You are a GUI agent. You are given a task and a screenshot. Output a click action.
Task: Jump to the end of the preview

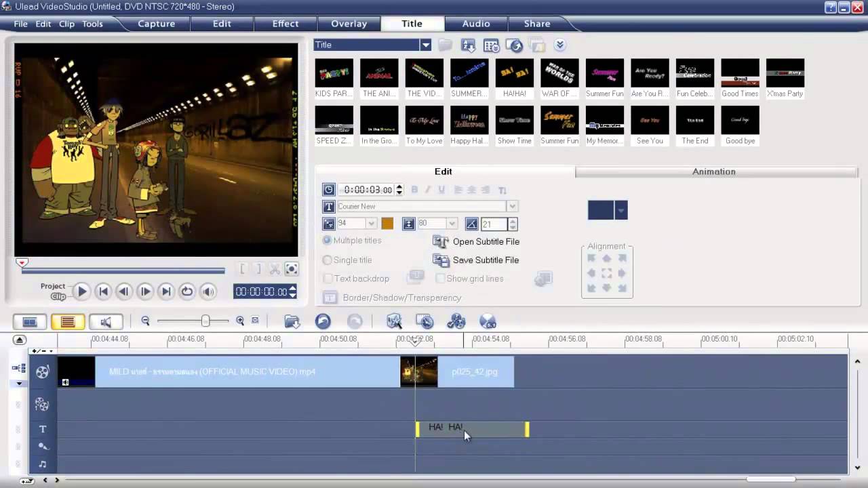pos(165,291)
